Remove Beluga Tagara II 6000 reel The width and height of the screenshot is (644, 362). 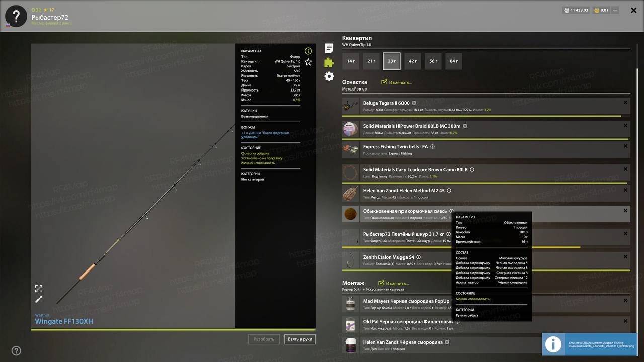tap(625, 103)
